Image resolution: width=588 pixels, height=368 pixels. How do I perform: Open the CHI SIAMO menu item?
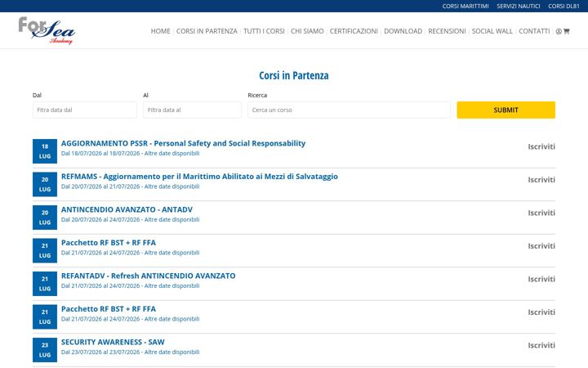click(x=307, y=31)
